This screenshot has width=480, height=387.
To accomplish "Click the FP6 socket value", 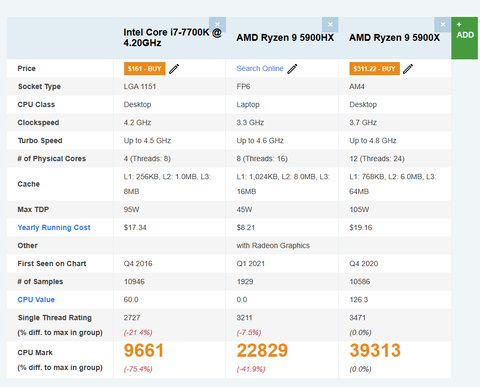I will [243, 86].
